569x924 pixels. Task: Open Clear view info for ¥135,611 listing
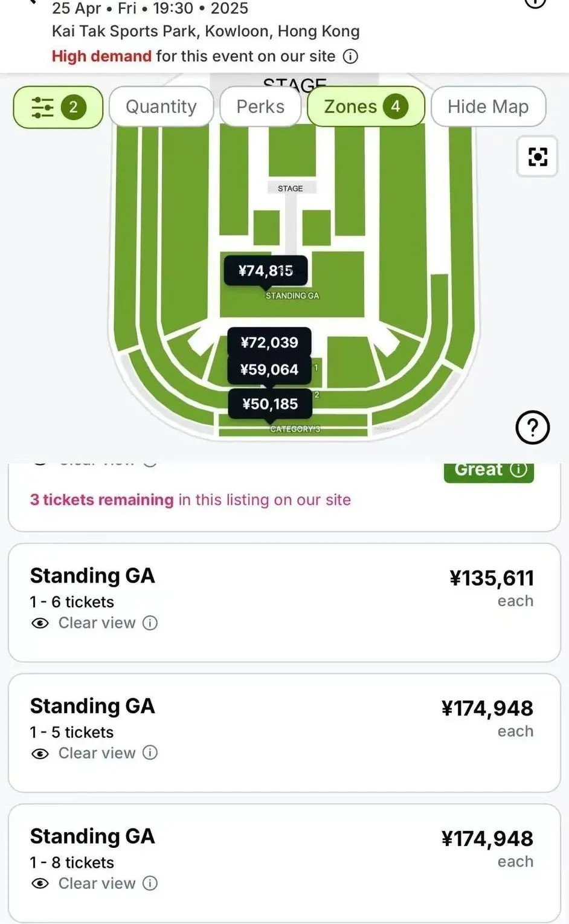point(150,623)
